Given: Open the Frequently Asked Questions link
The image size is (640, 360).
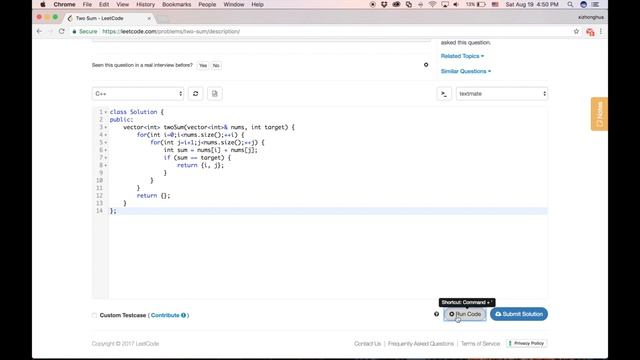Looking at the screenshot, I should [421, 344].
